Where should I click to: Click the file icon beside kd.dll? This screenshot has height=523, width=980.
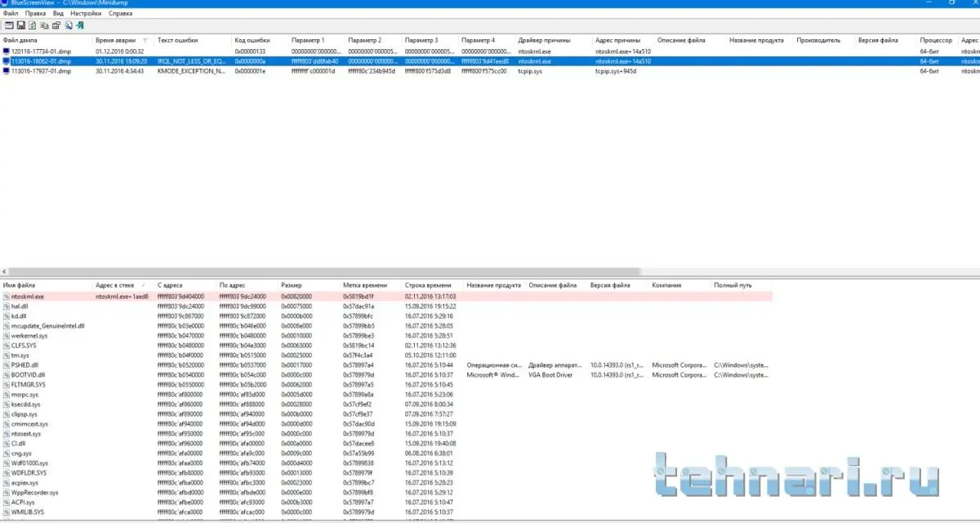click(7, 316)
